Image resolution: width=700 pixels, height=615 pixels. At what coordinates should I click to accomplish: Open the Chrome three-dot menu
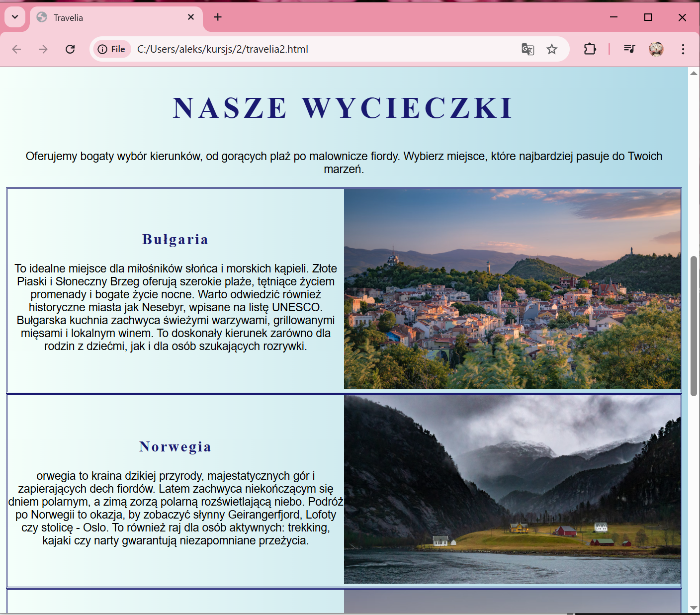tap(683, 49)
